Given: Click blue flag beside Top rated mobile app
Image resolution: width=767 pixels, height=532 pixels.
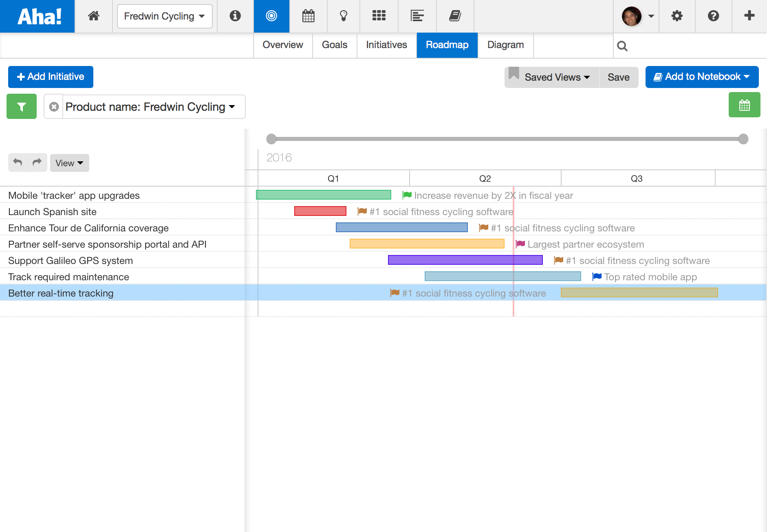Looking at the screenshot, I should pyautogui.click(x=597, y=277).
